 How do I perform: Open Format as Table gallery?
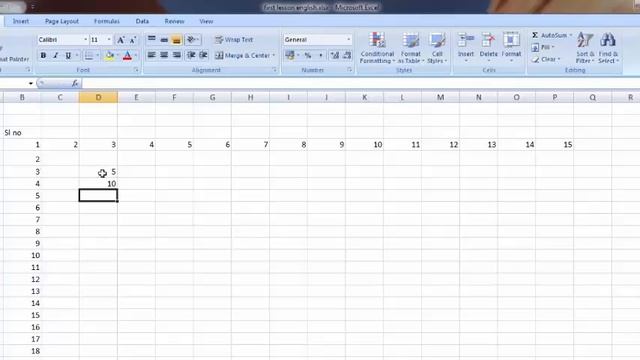tap(411, 48)
